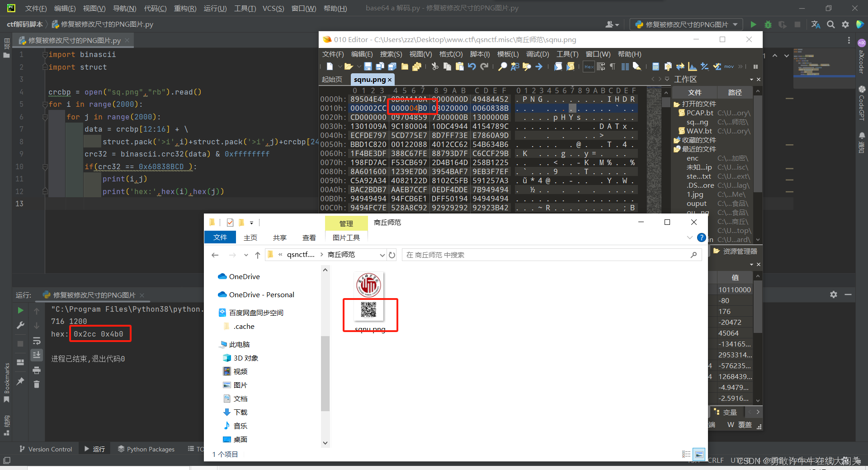Open the Python Packages panel
Image resolution: width=868 pixels, height=470 pixels.
point(146,449)
